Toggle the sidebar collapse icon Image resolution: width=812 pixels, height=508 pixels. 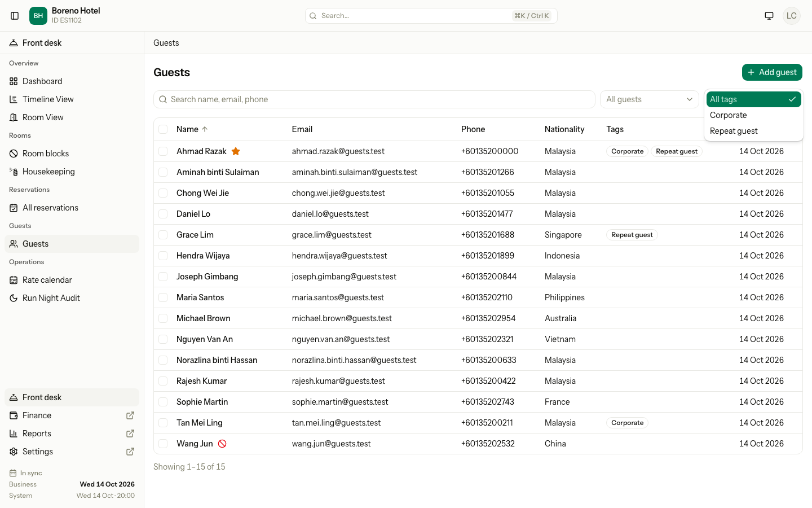click(15, 16)
